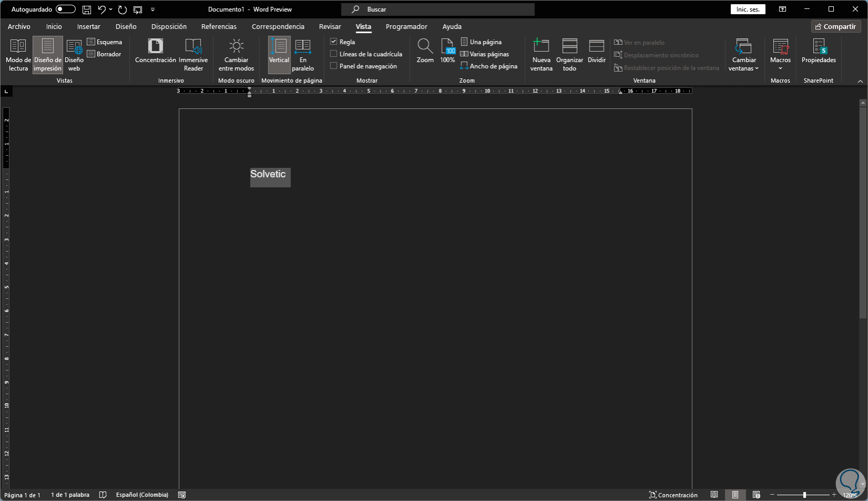Click the Buscar search box
This screenshot has height=501, width=868.
[438, 9]
